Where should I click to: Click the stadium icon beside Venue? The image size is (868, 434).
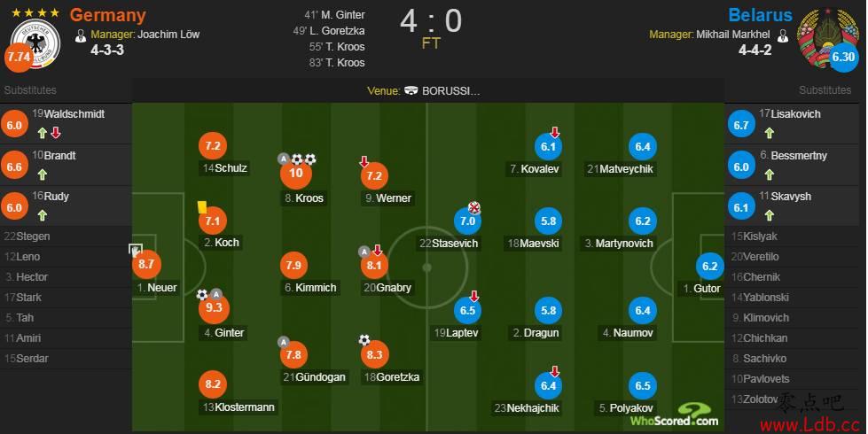click(x=411, y=90)
